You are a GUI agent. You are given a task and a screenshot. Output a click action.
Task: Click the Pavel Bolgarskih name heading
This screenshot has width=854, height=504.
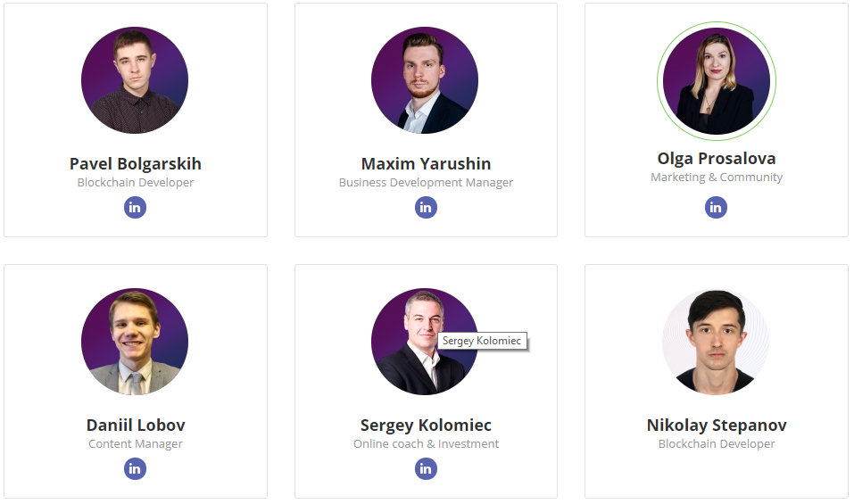click(x=136, y=164)
